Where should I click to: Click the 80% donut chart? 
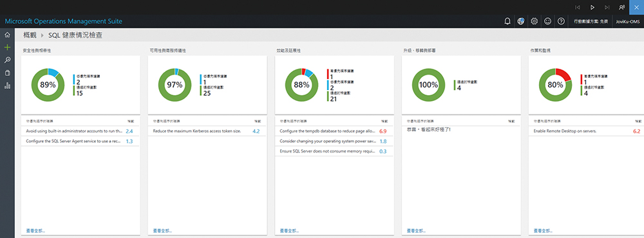coord(555,86)
